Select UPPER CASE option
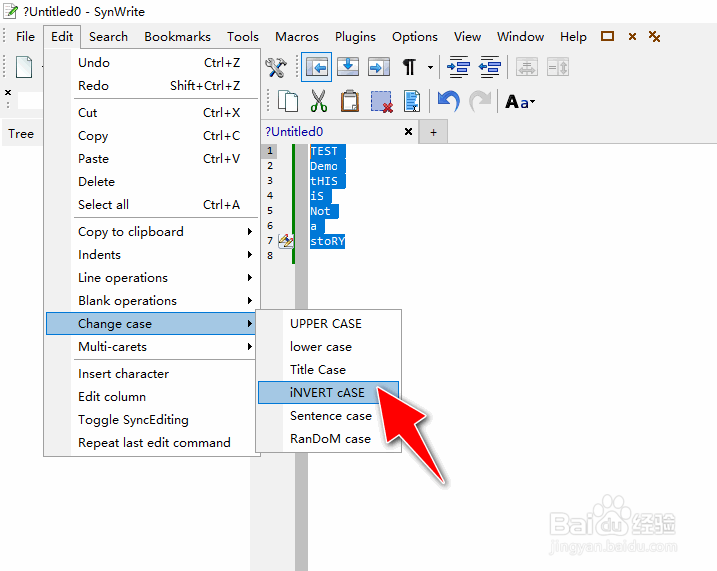This screenshot has height=571, width=717. pos(328,324)
